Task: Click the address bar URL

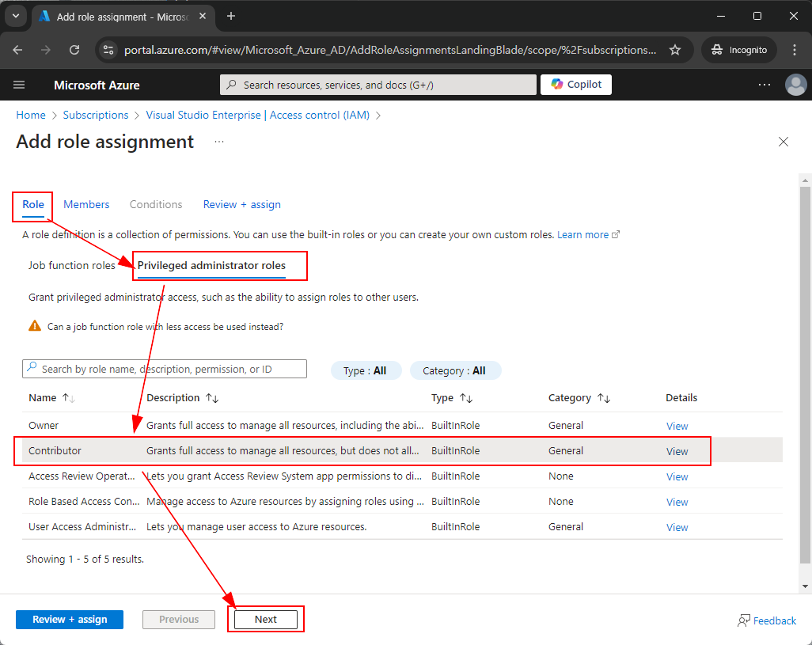Action: pyautogui.click(x=390, y=50)
